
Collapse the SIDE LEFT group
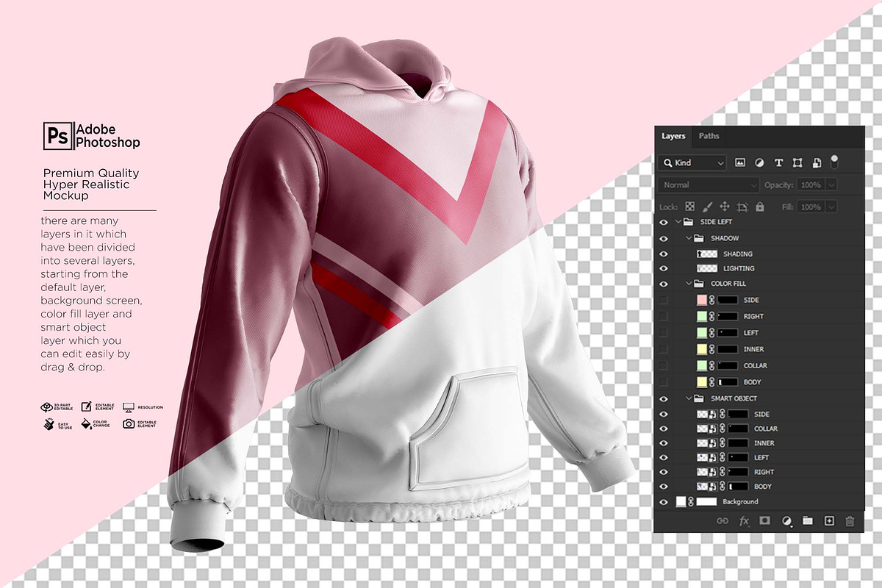point(678,222)
